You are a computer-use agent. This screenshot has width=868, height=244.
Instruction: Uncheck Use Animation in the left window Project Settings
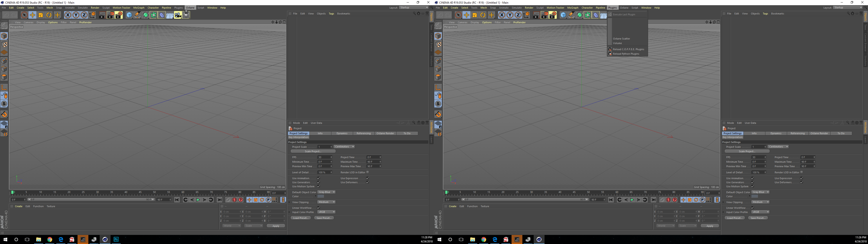[318, 178]
